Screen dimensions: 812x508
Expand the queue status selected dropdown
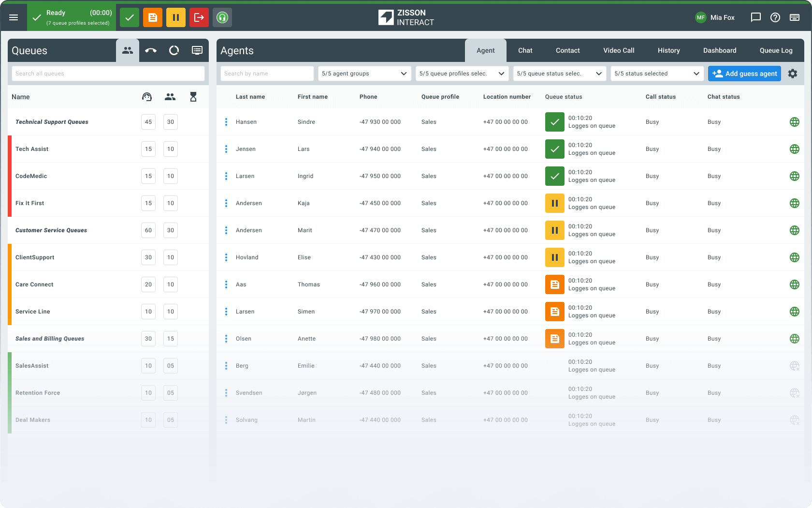[560, 74]
